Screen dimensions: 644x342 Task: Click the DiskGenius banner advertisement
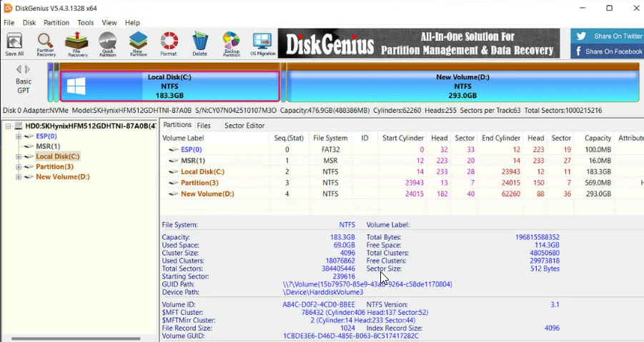pyautogui.click(x=419, y=44)
